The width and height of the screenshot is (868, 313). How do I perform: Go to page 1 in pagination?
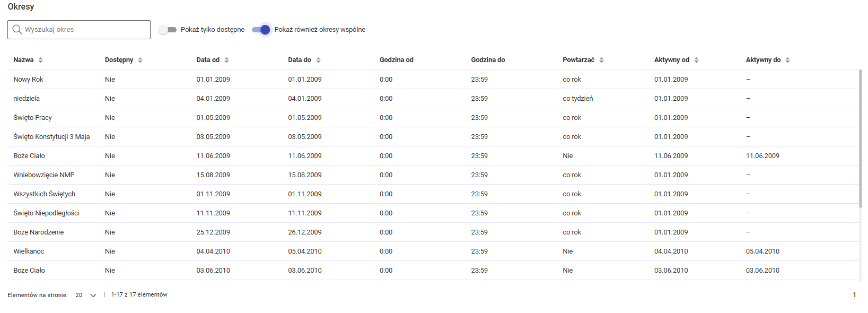pos(854,295)
